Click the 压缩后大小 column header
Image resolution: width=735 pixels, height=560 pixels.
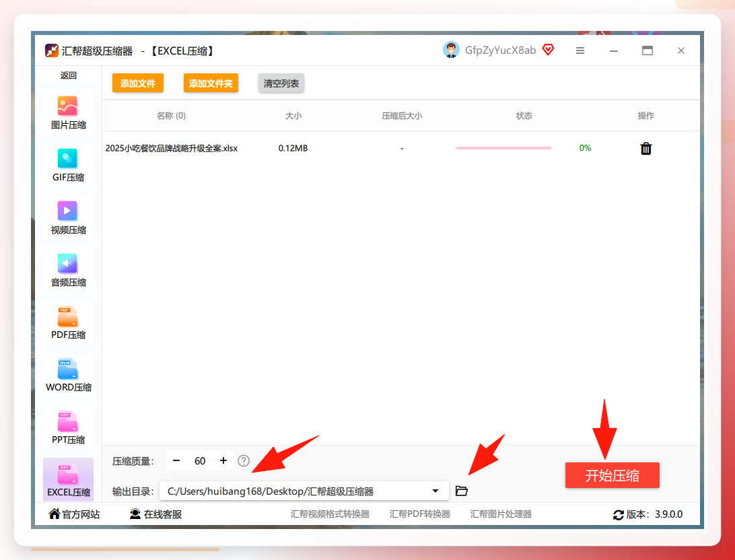402,116
